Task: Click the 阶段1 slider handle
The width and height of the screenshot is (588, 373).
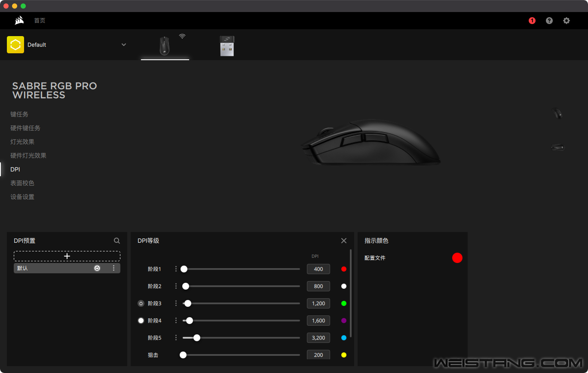Action: (x=184, y=269)
